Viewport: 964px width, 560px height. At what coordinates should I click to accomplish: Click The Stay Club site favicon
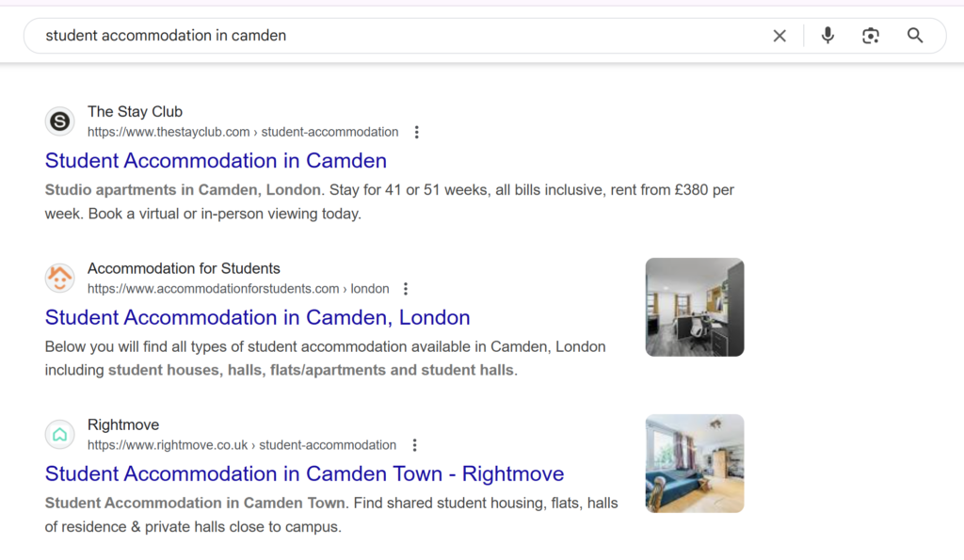click(x=59, y=121)
